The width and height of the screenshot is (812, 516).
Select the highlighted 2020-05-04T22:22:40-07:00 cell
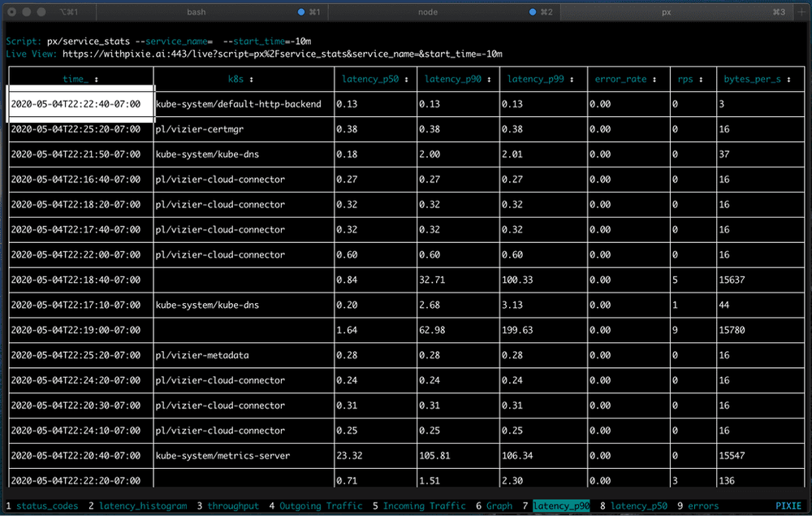(80, 104)
